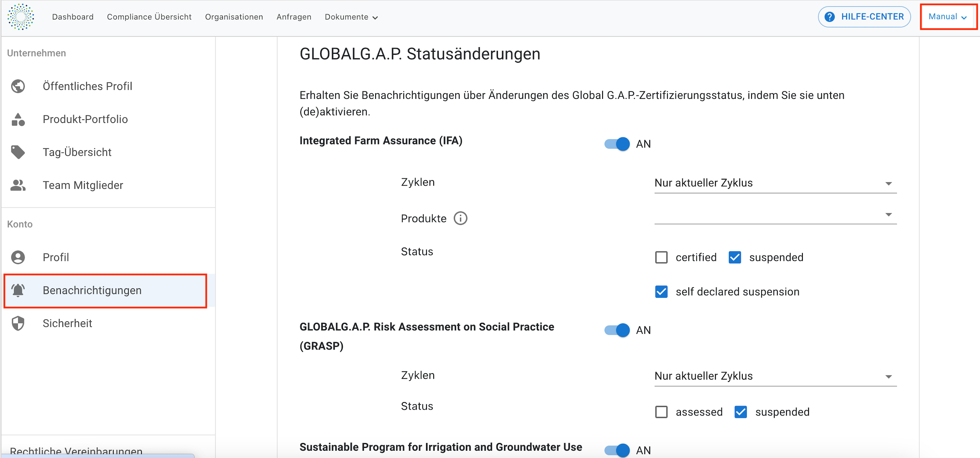Uncheck the IFA suspended checkbox
Screen dimensions: 980x458
[734, 258]
